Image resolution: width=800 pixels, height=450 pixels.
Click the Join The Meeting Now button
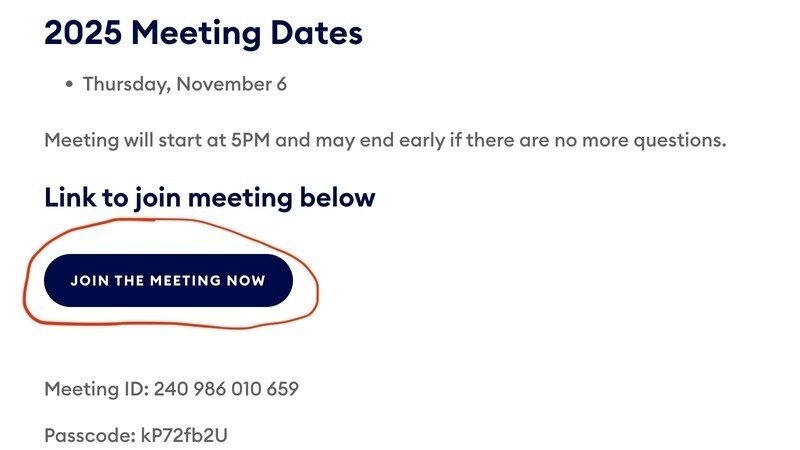point(168,281)
